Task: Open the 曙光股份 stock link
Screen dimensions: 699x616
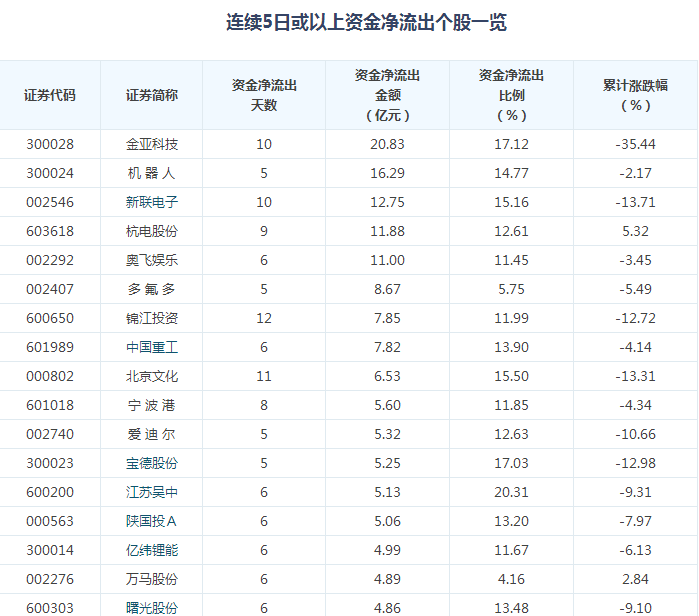Action: tap(152, 608)
